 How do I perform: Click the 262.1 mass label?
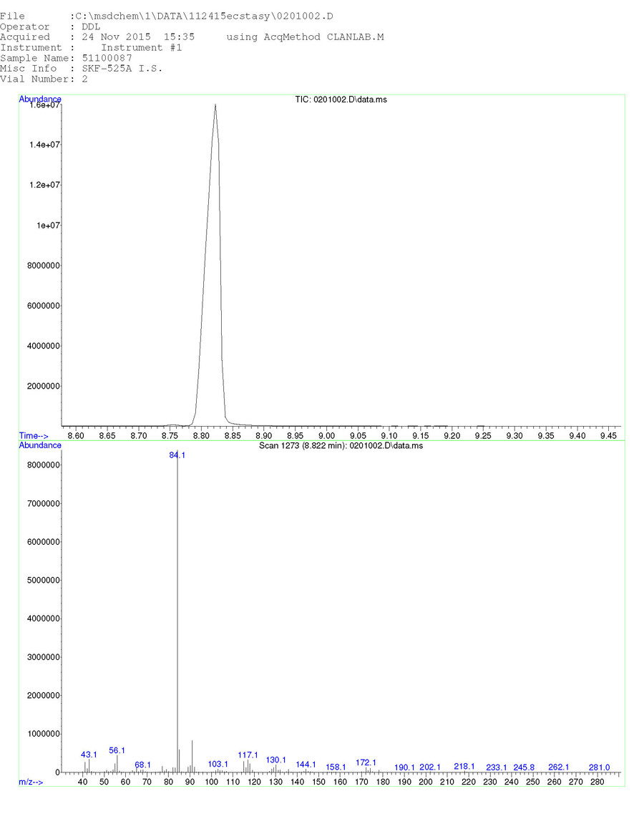tap(558, 767)
